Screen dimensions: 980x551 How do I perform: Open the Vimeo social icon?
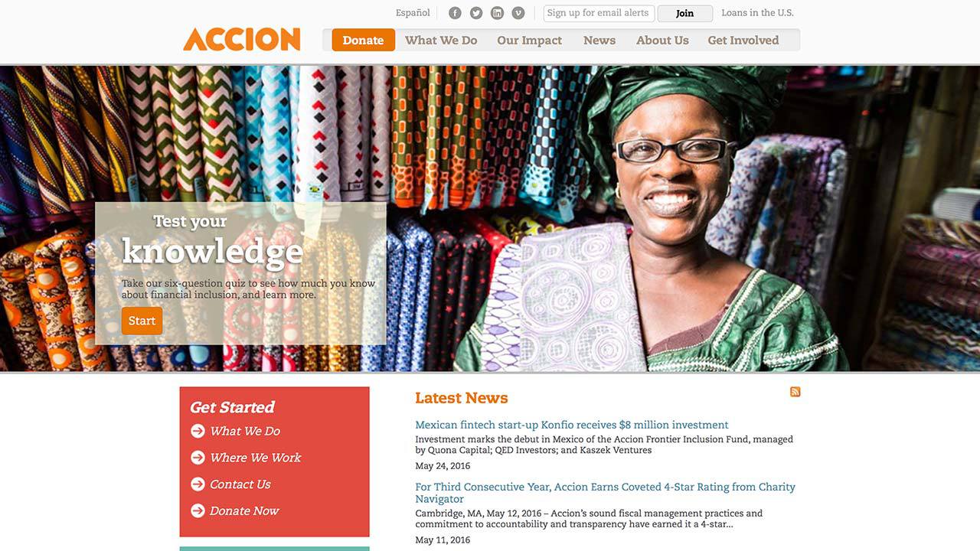pos(518,13)
